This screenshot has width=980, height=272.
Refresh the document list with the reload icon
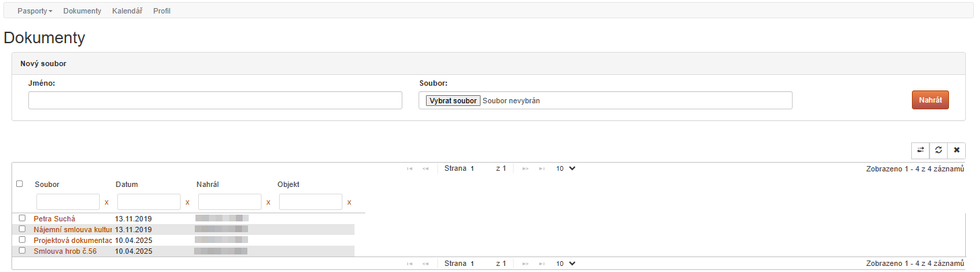pyautogui.click(x=938, y=150)
